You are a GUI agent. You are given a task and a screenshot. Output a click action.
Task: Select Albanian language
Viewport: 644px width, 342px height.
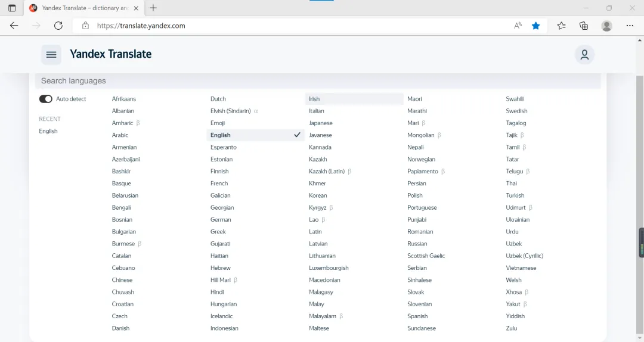pyautogui.click(x=123, y=111)
